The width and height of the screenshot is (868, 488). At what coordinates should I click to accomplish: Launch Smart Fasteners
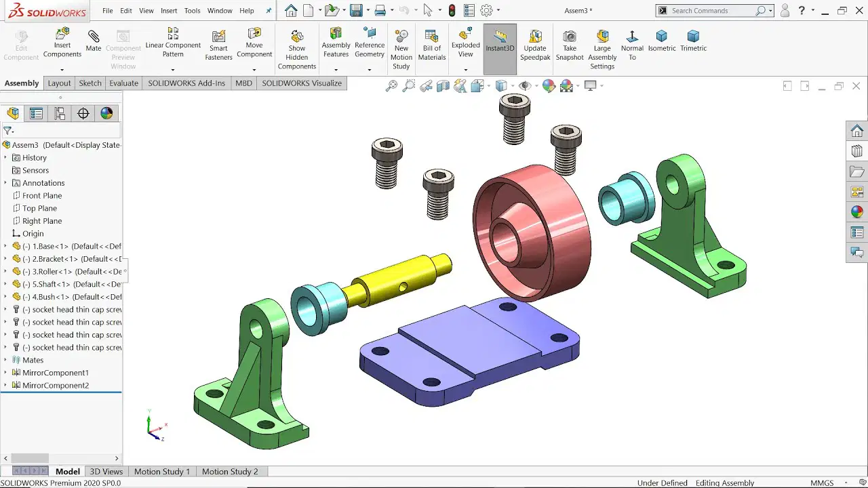[x=218, y=45]
